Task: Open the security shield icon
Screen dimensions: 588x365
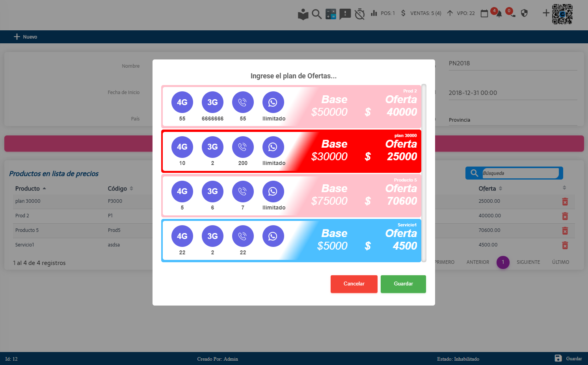Action: (524, 13)
